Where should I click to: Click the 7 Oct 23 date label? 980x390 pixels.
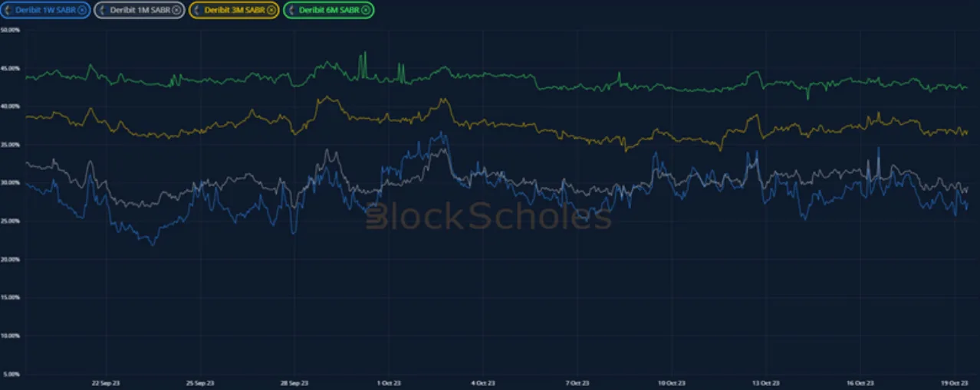point(577,383)
